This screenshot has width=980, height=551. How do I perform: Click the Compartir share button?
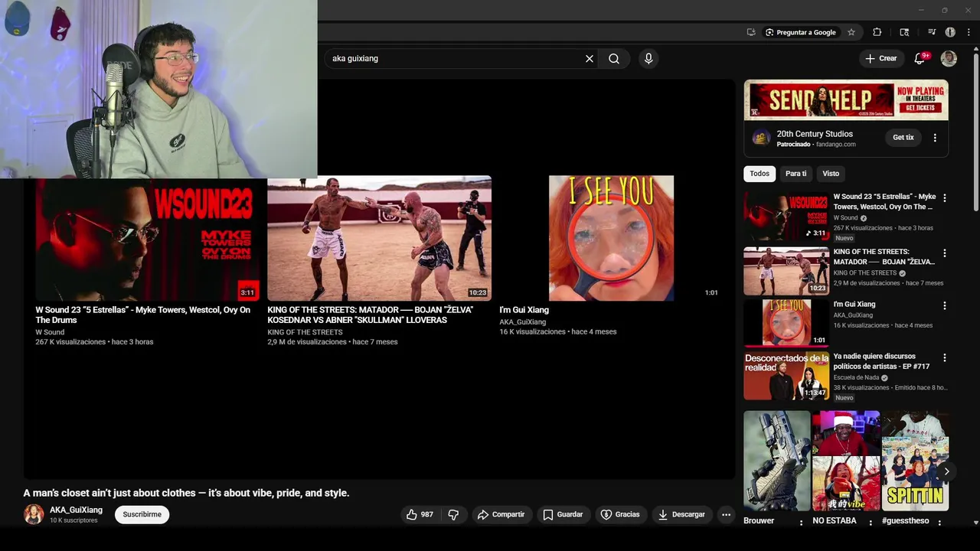[501, 514]
